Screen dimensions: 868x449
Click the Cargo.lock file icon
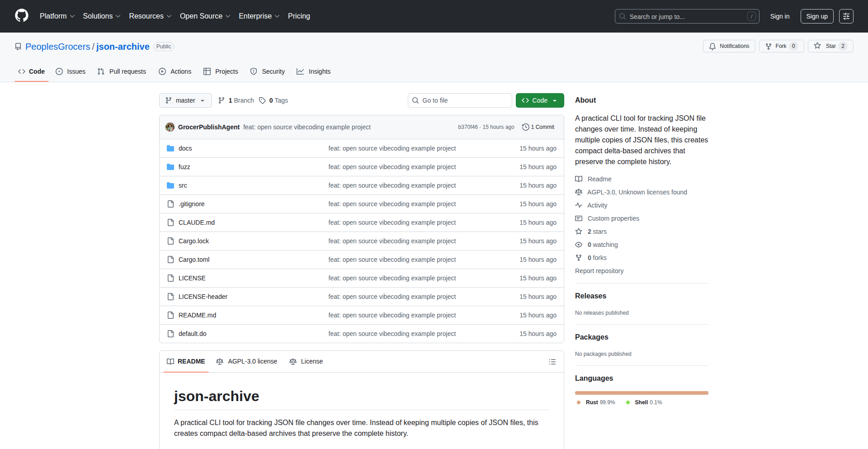click(x=170, y=241)
